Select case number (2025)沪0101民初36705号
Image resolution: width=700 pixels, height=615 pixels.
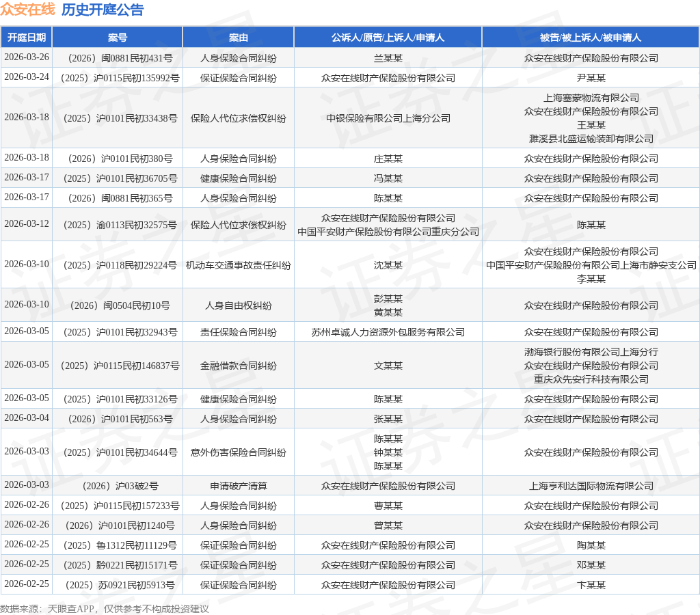point(120,178)
